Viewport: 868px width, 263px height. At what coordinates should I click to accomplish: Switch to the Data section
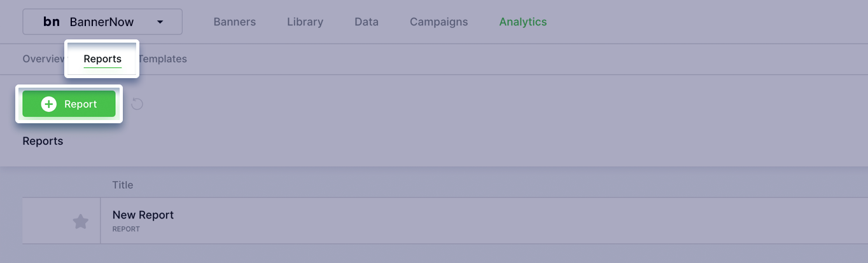(367, 22)
